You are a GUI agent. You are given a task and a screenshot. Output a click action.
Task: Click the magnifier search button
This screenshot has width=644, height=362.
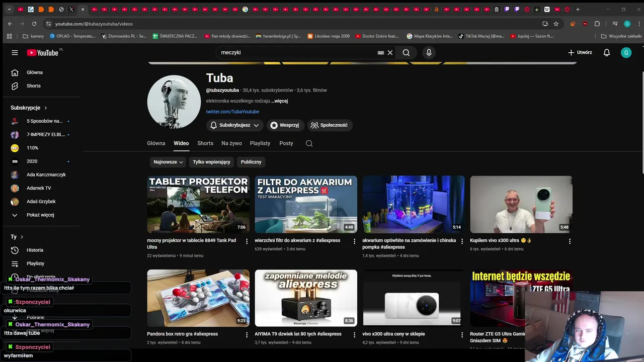click(x=406, y=52)
